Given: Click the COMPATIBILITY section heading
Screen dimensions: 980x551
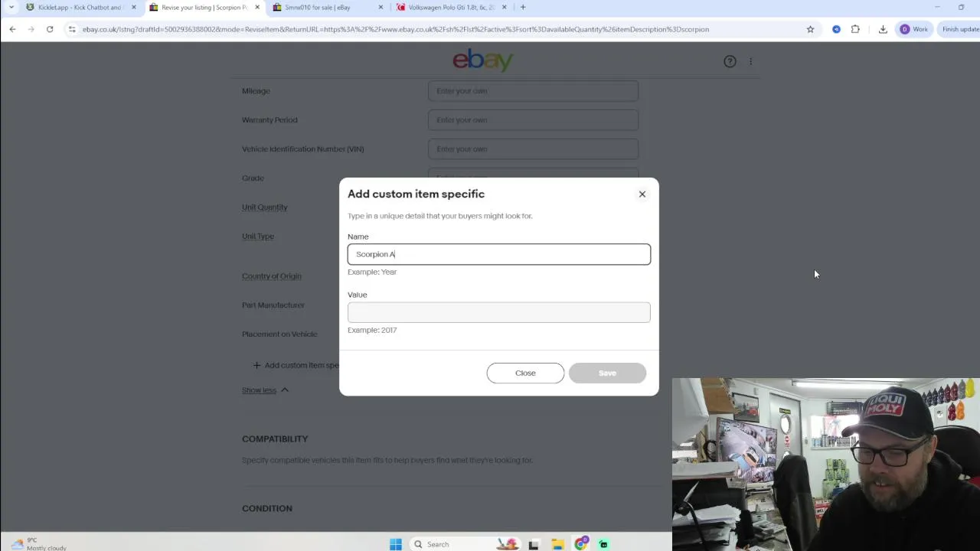Looking at the screenshot, I should tap(275, 439).
